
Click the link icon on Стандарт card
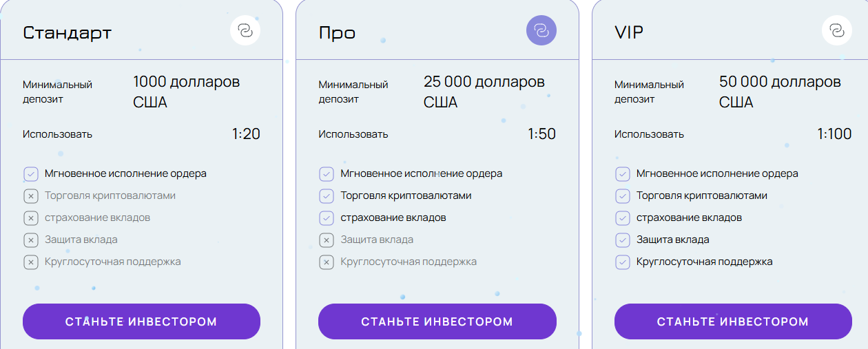(245, 30)
